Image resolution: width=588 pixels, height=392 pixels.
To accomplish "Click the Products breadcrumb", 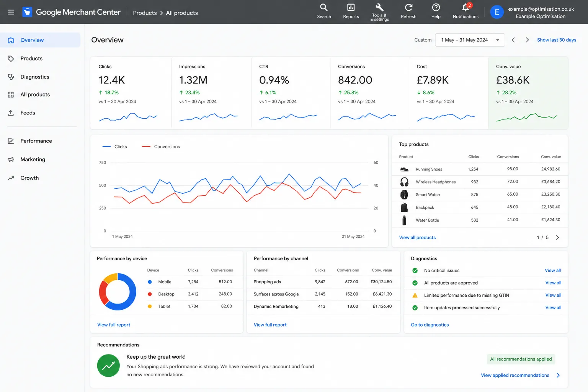I will tap(145, 13).
